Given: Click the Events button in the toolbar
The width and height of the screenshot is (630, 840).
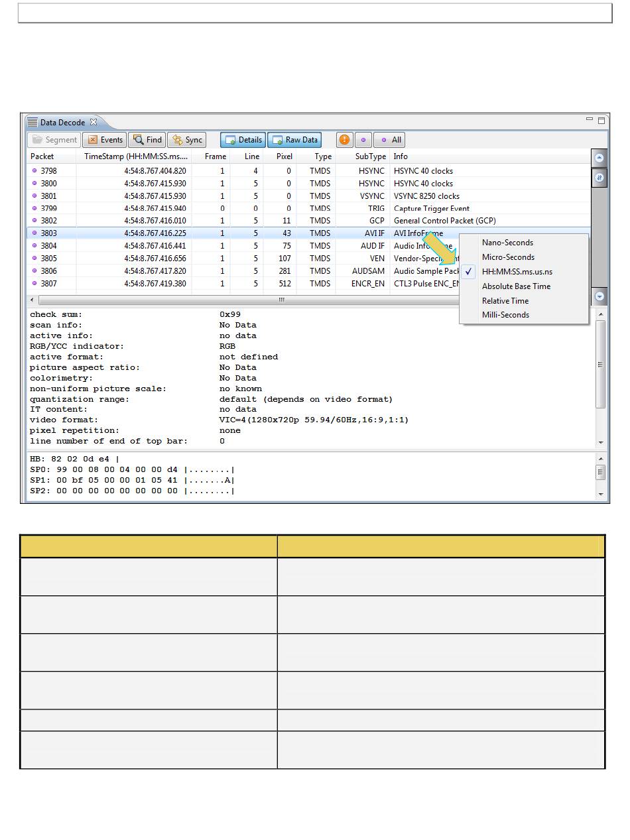Looking at the screenshot, I should [x=105, y=140].
